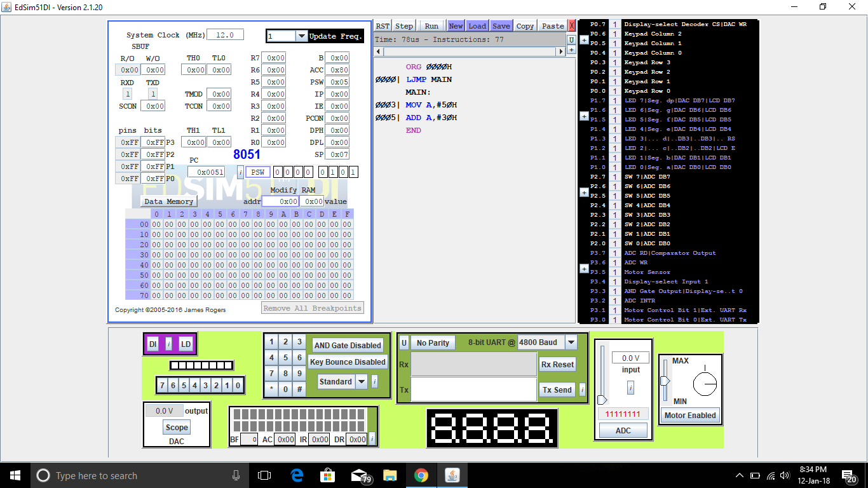This screenshot has height=488, width=868.
Task: Open File Explorer from taskbar
Action: pyautogui.click(x=390, y=475)
